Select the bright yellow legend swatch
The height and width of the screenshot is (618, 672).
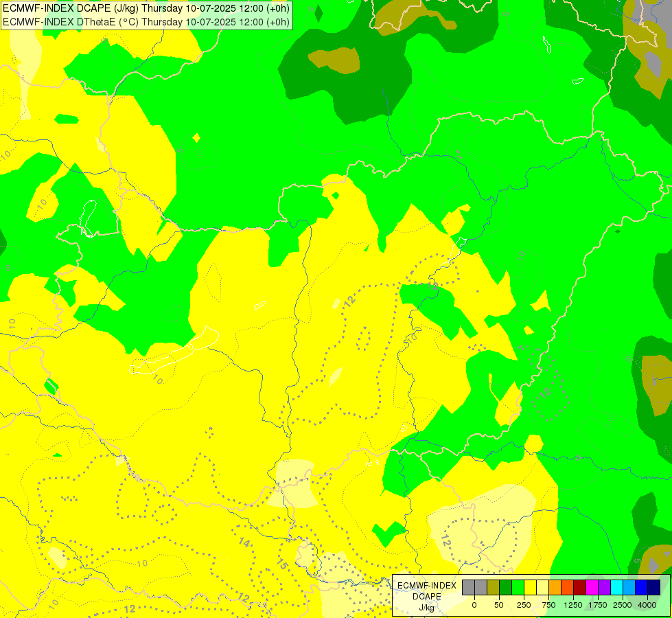pos(530,587)
